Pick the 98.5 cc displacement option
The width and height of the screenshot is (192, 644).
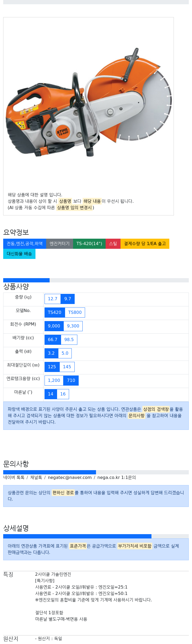[69, 340]
